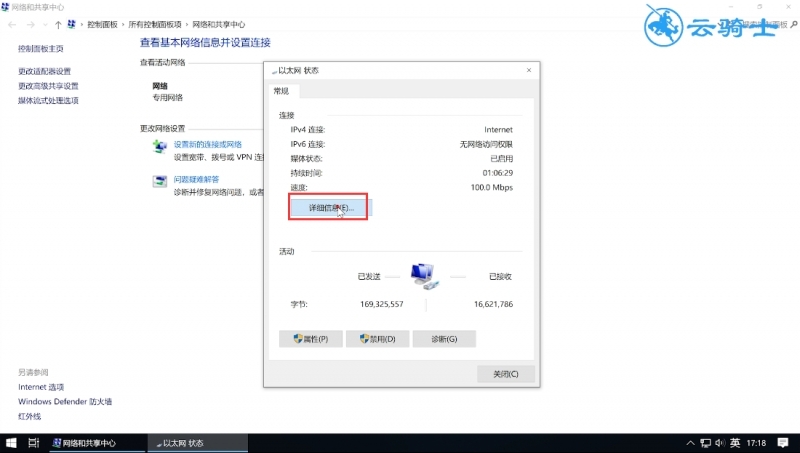The width and height of the screenshot is (800, 453).
Task: Click the troubleshoot problems icon
Action: pos(160,181)
